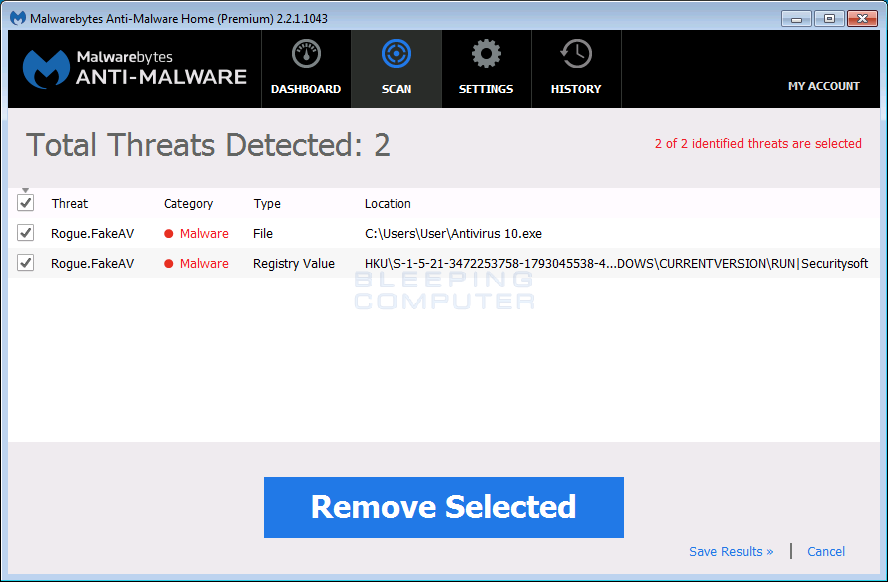Minimize the Malwarebytes window

click(x=796, y=19)
